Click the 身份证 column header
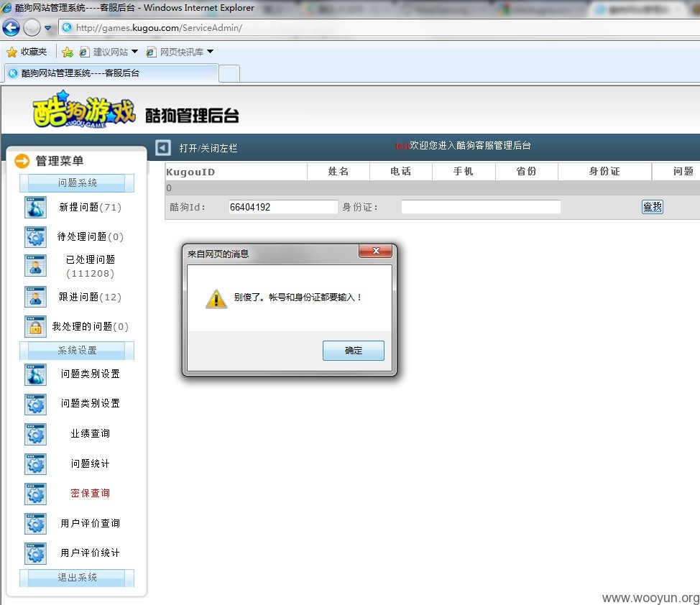 pyautogui.click(x=604, y=172)
